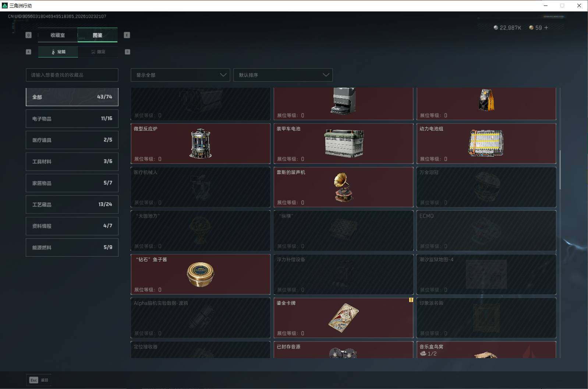This screenshot has width=588, height=389.
Task: Click the E key hint icon
Action: tap(127, 35)
